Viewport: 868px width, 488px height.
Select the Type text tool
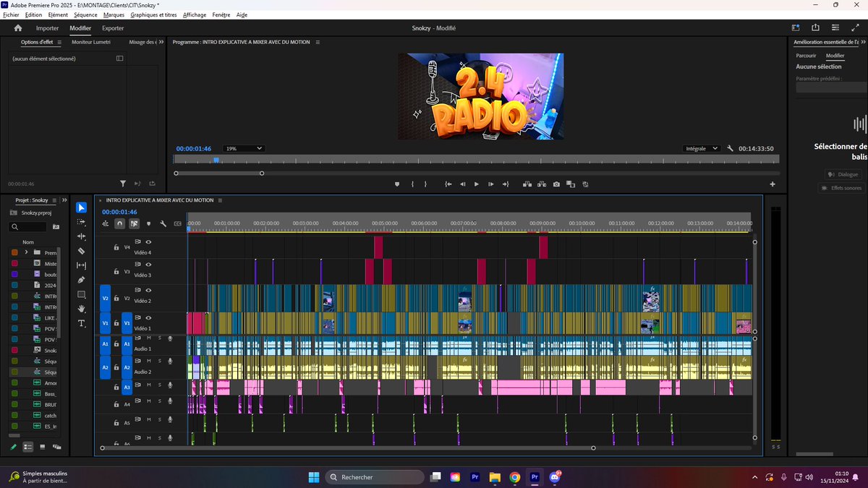pyautogui.click(x=81, y=323)
